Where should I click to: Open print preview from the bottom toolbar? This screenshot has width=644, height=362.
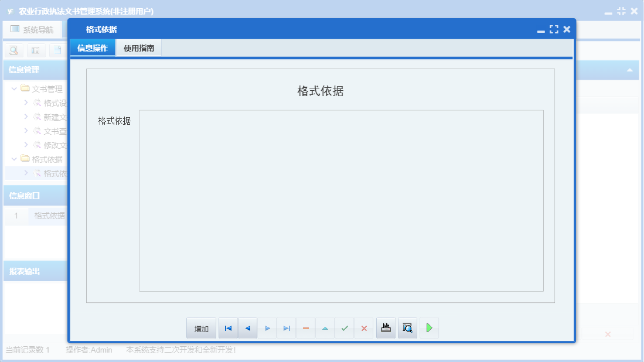coord(407,327)
